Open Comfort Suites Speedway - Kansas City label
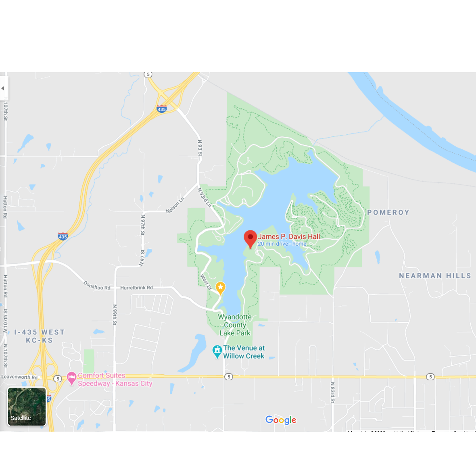The image size is (476, 476). tap(115, 380)
